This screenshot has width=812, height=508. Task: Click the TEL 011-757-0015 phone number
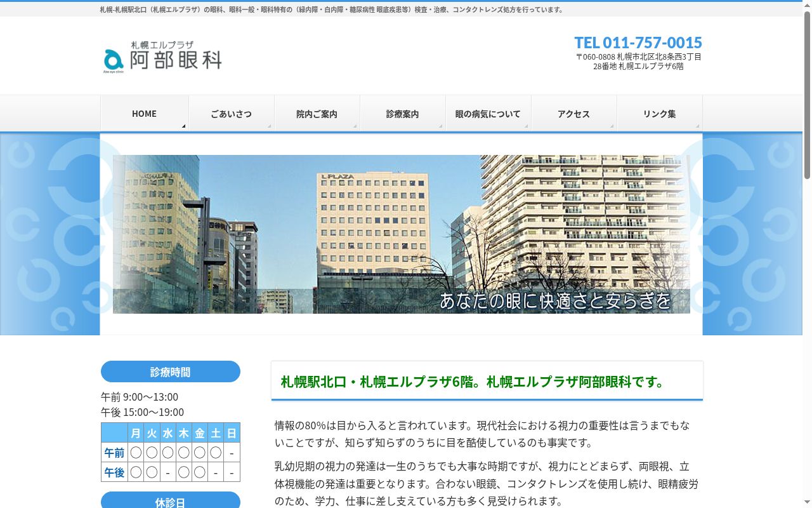[638, 43]
